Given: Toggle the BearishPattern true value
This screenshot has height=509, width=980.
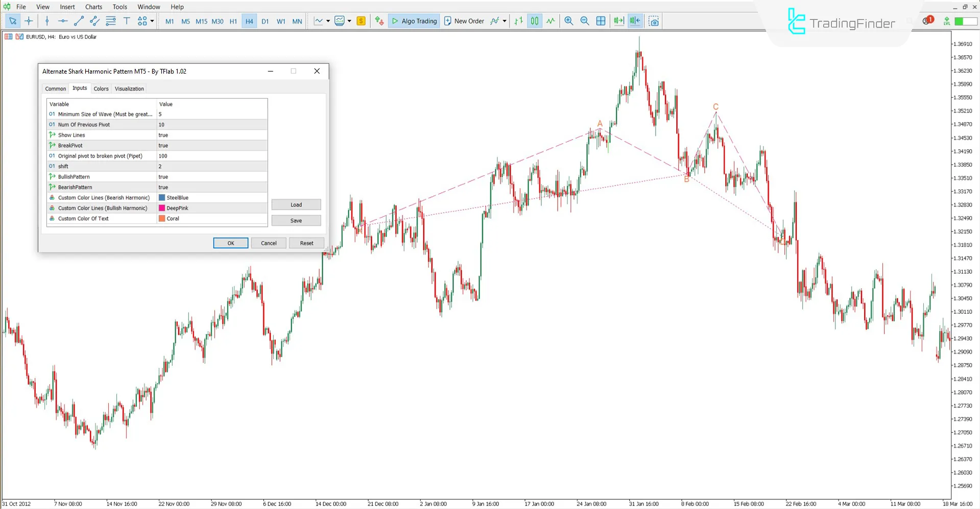Looking at the screenshot, I should pyautogui.click(x=211, y=187).
